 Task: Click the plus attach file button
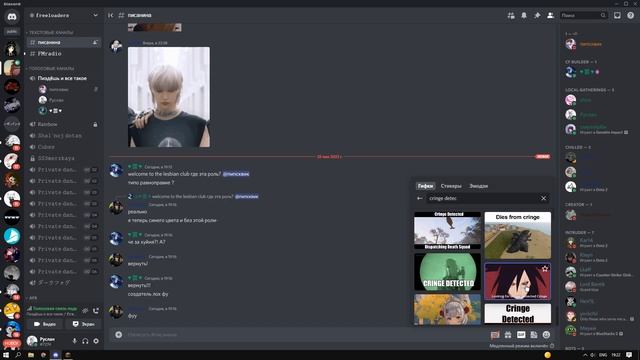pyautogui.click(x=118, y=335)
